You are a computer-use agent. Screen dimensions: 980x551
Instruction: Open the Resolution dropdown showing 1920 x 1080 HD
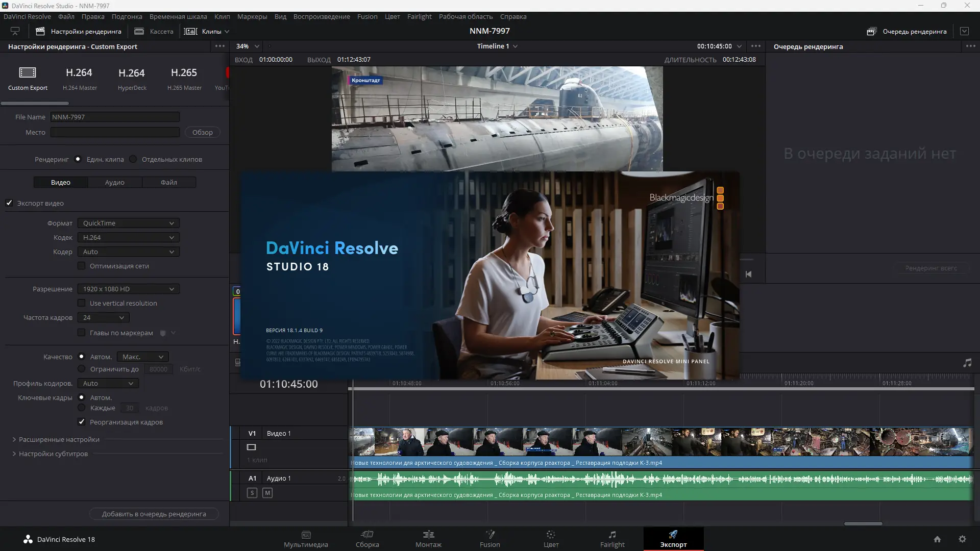(x=128, y=289)
